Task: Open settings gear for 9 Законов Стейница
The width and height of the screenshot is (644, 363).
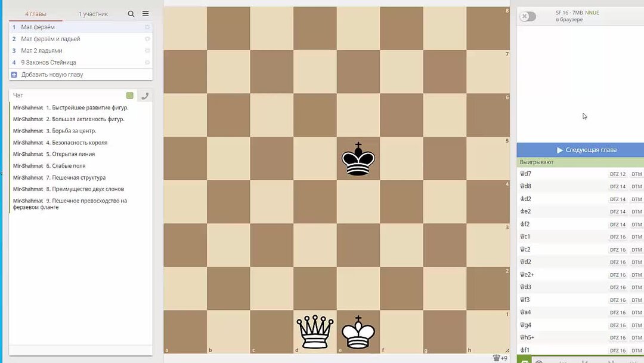Action: [147, 63]
